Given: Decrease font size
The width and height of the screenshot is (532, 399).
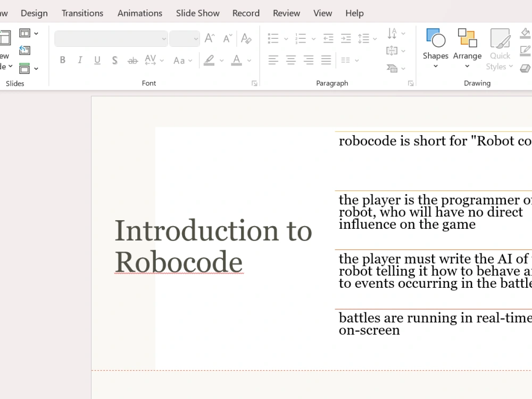Looking at the screenshot, I should pos(228,38).
